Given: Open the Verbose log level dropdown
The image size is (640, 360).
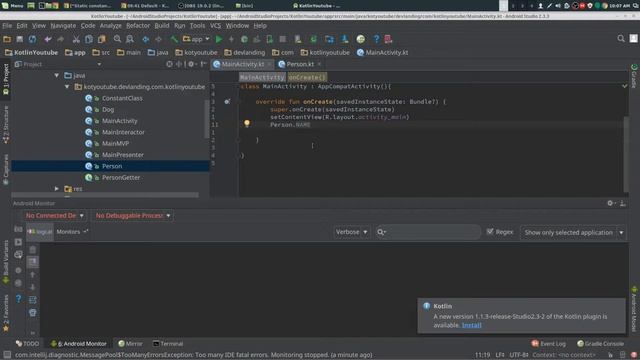Looking at the screenshot, I should [x=351, y=232].
